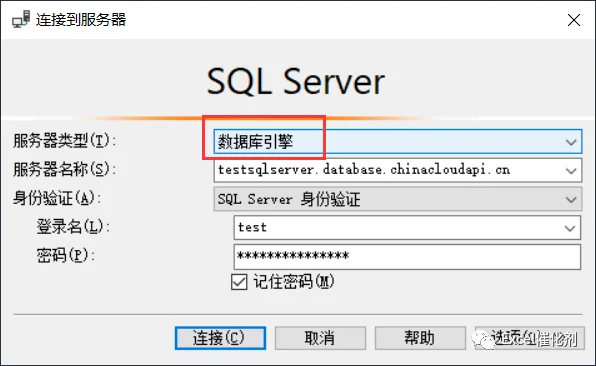Click the 密码(P) label

point(65,255)
